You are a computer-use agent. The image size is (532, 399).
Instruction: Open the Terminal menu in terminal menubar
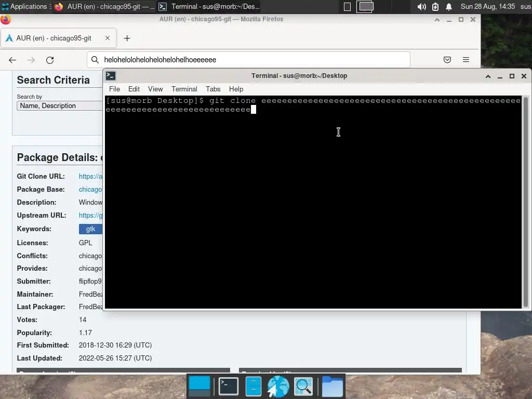click(184, 89)
